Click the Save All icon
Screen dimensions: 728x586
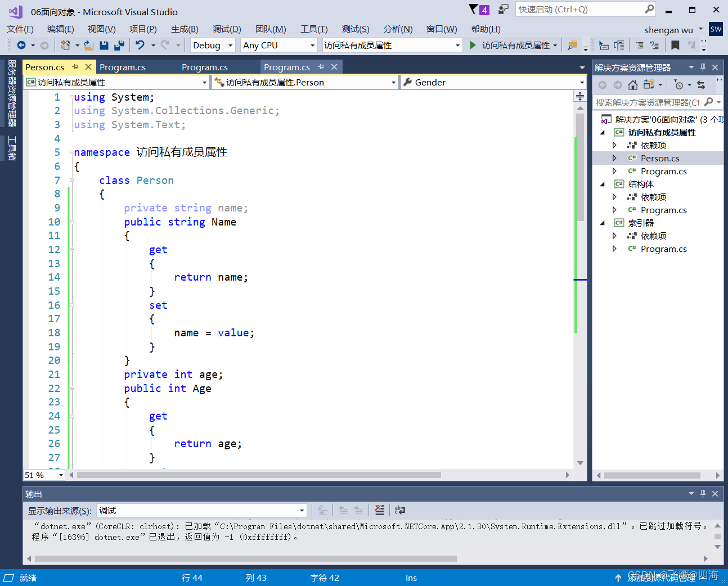(x=119, y=46)
